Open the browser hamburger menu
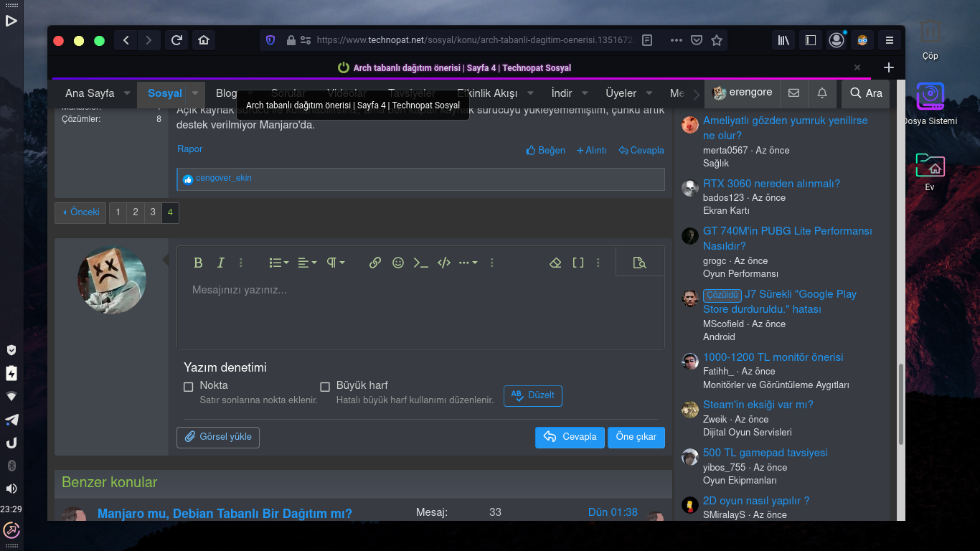Image resolution: width=980 pixels, height=551 pixels. pyautogui.click(x=890, y=40)
